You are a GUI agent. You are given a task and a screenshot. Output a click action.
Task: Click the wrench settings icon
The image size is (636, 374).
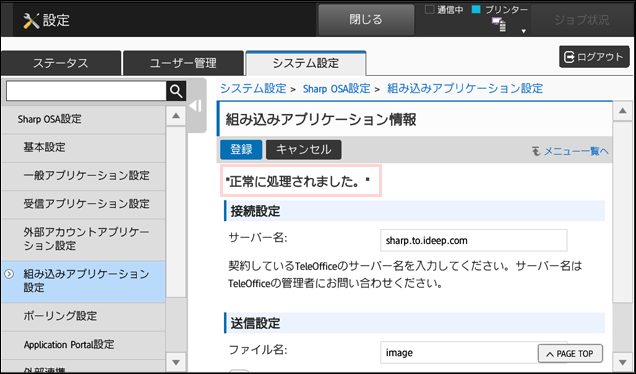point(31,20)
